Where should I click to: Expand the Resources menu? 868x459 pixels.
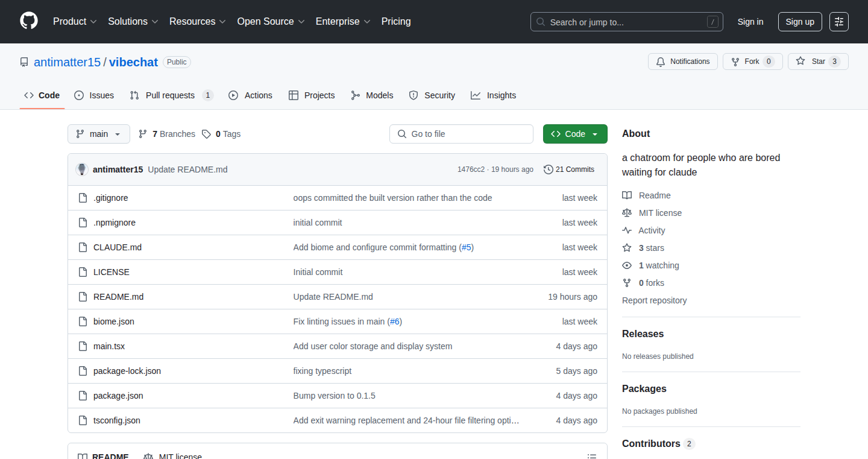(x=198, y=22)
